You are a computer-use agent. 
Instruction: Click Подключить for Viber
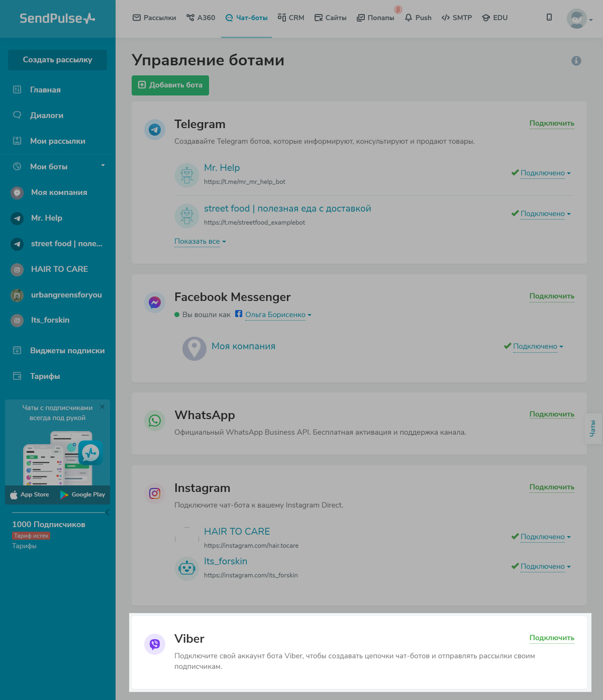(552, 638)
